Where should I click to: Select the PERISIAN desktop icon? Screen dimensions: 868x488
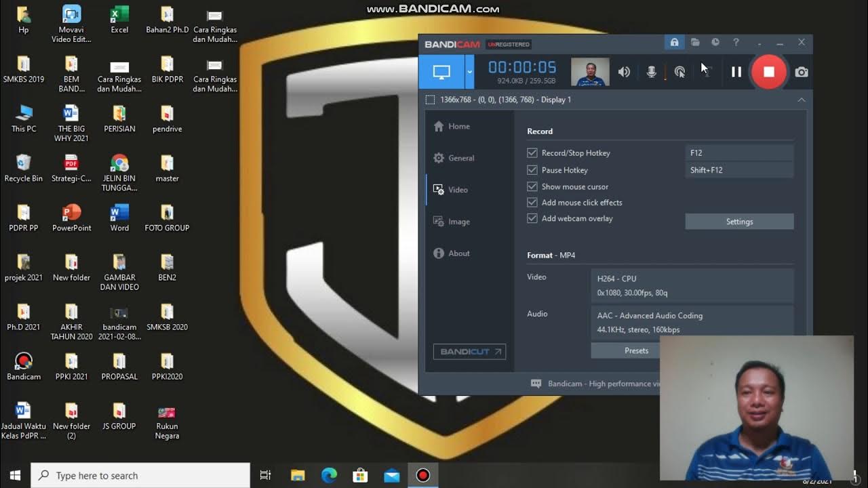119,119
